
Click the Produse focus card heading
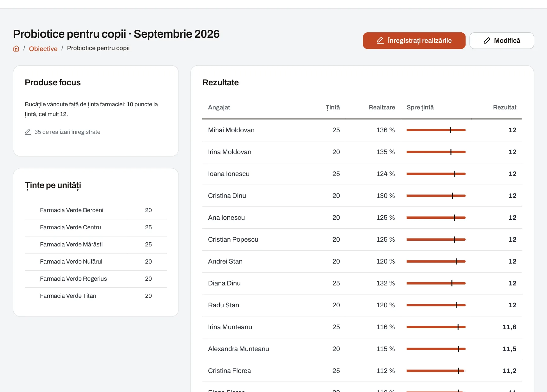53,82
